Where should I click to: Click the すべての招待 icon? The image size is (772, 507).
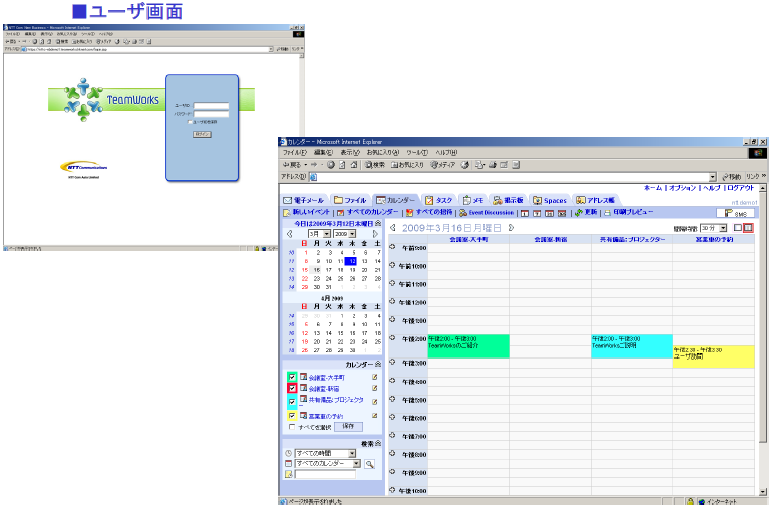[409, 213]
